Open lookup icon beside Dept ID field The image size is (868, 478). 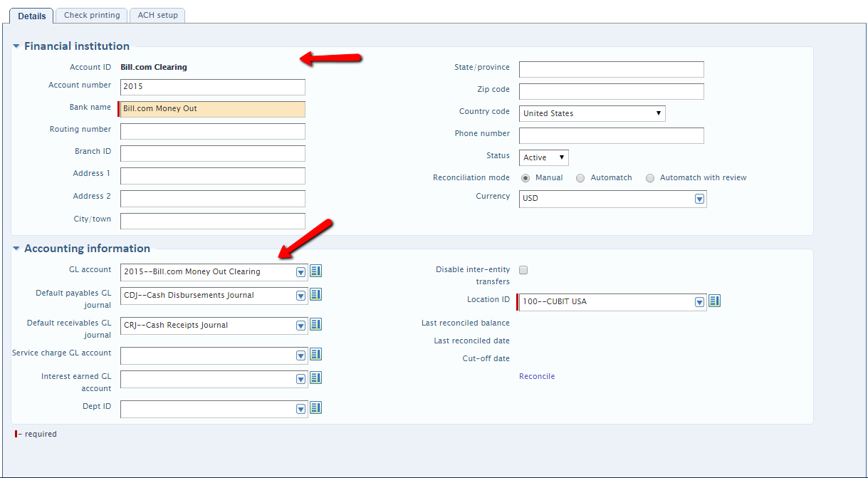pyautogui.click(x=316, y=407)
